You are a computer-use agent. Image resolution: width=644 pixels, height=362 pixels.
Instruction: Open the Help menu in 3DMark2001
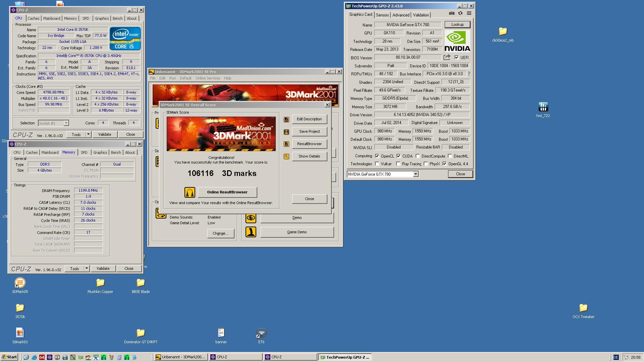[x=227, y=78]
